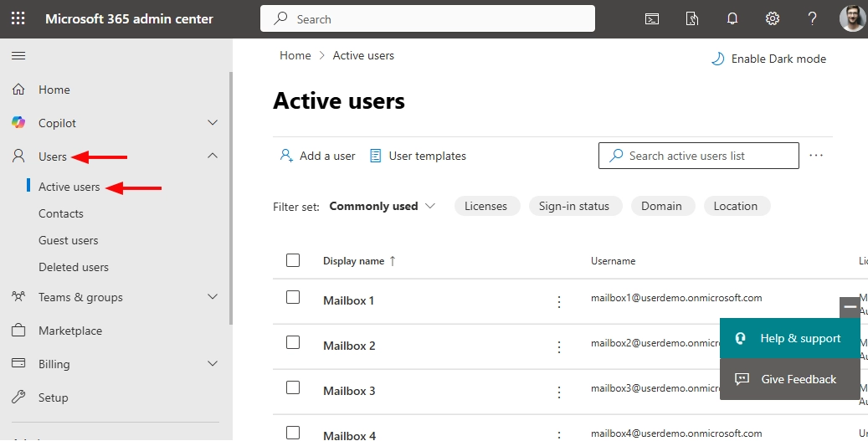
Task: Open more actions ellipsis for Mailbox 1
Action: (559, 302)
